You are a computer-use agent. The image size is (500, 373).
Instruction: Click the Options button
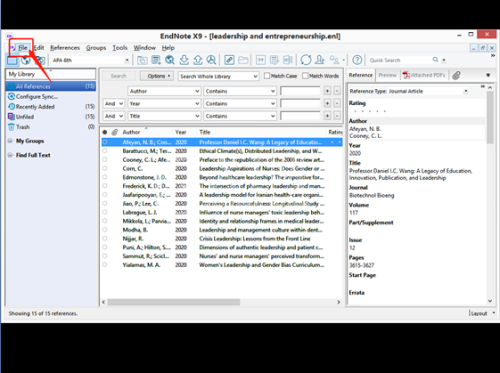[156, 76]
